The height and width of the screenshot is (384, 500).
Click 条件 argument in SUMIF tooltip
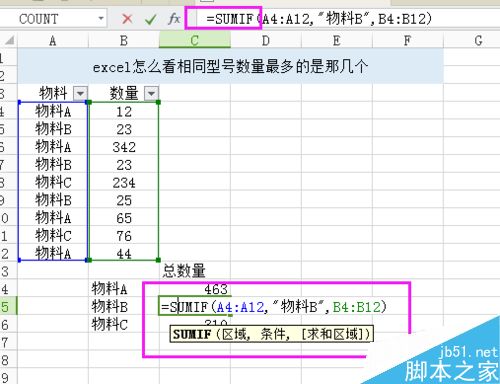click(x=273, y=334)
